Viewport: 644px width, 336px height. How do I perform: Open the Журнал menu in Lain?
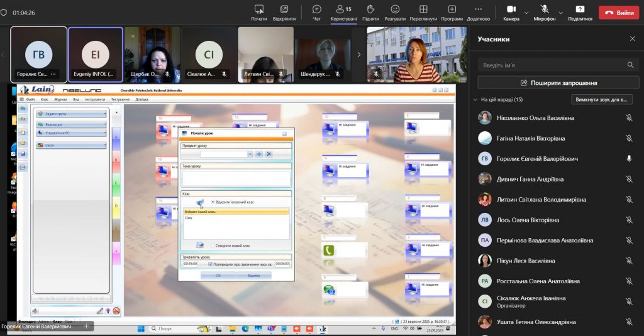point(60,99)
